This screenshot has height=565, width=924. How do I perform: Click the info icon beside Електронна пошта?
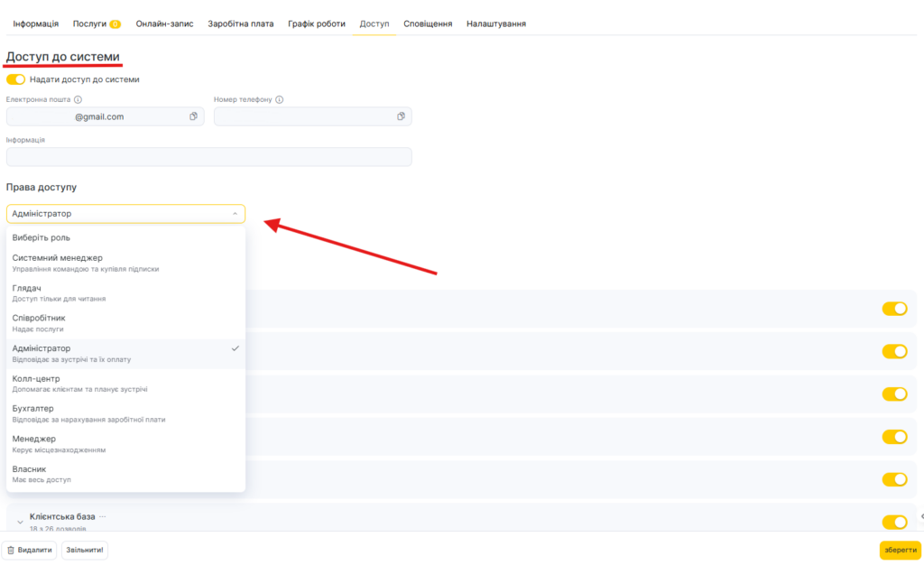pyautogui.click(x=78, y=99)
